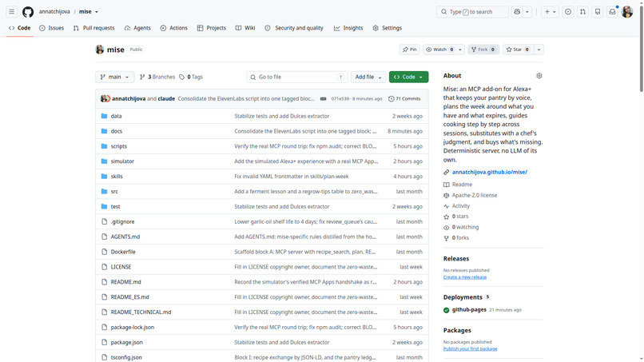The image size is (644, 362).
Task: Open AGENTS.md file
Action: coord(125,237)
